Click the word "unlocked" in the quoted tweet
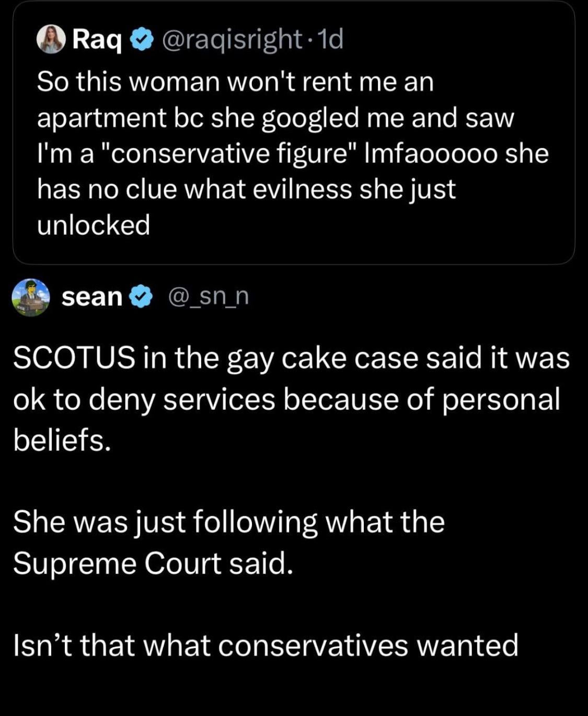The image size is (588, 716). click(x=94, y=225)
